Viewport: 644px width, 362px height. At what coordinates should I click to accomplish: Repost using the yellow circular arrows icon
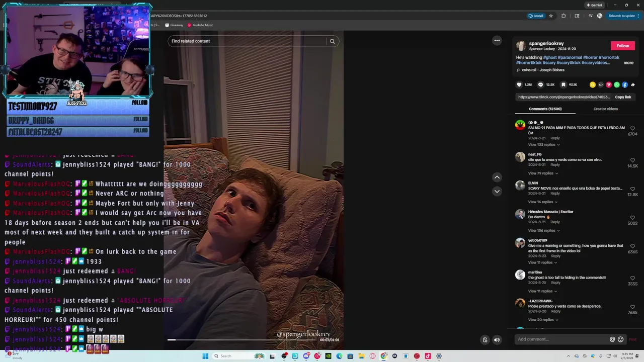pos(593,84)
